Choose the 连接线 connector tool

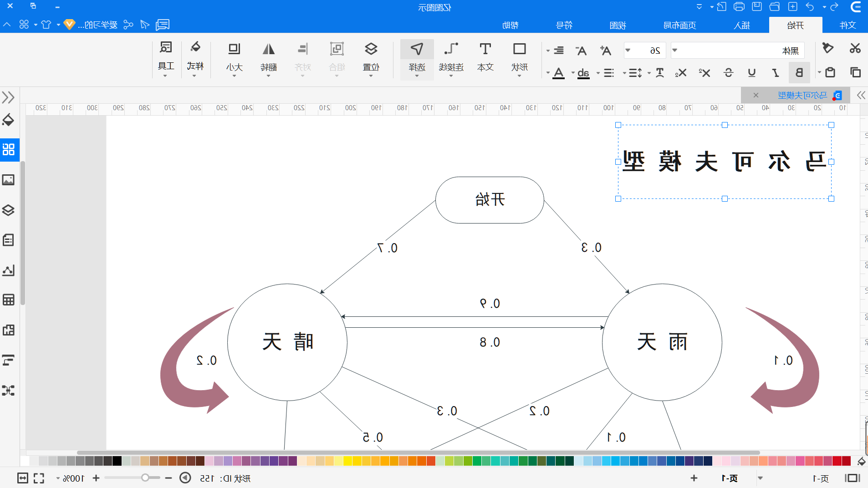click(x=451, y=58)
